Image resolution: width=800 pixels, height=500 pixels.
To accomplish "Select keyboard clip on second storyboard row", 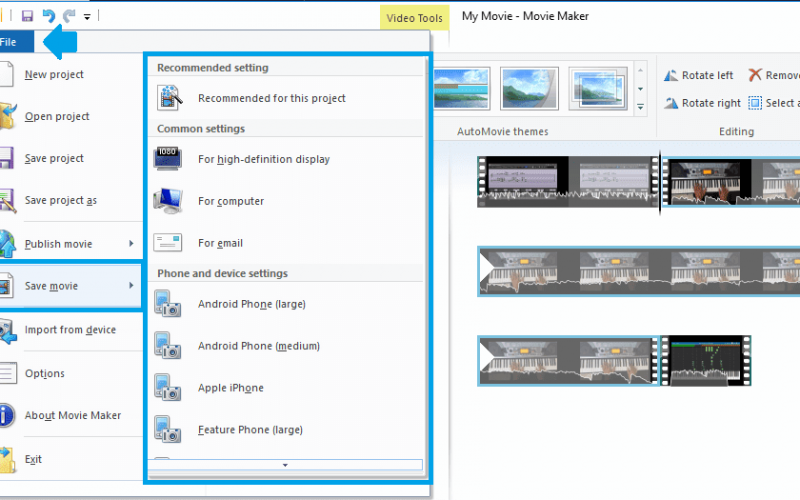I will tap(639, 271).
